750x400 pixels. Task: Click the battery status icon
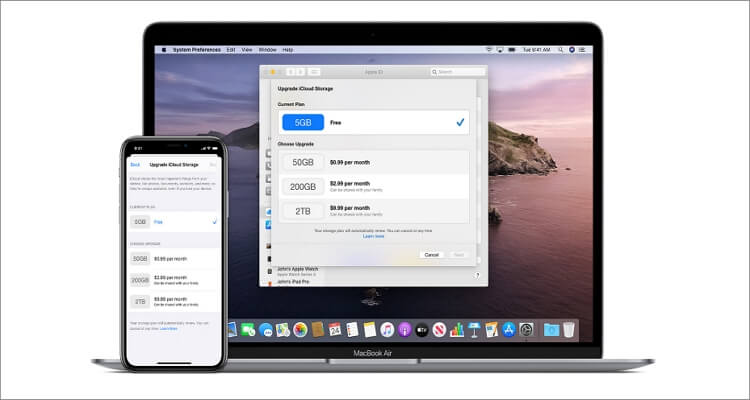[x=512, y=50]
